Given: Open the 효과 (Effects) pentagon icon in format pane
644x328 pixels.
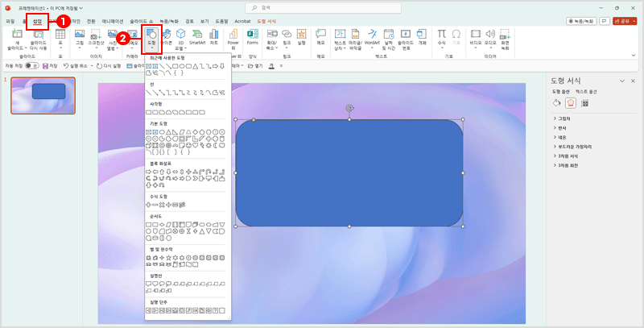Looking at the screenshot, I should pos(570,103).
